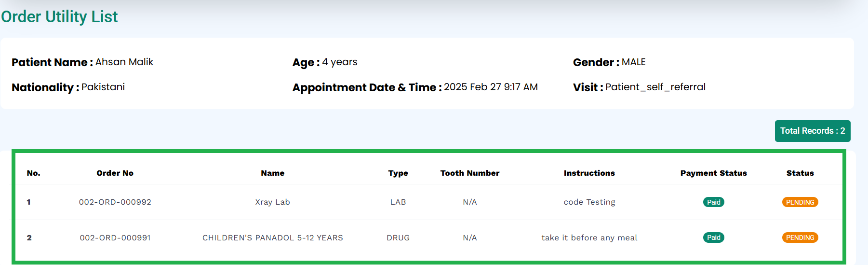Click the Type column header
868x265 pixels.
pyautogui.click(x=398, y=173)
